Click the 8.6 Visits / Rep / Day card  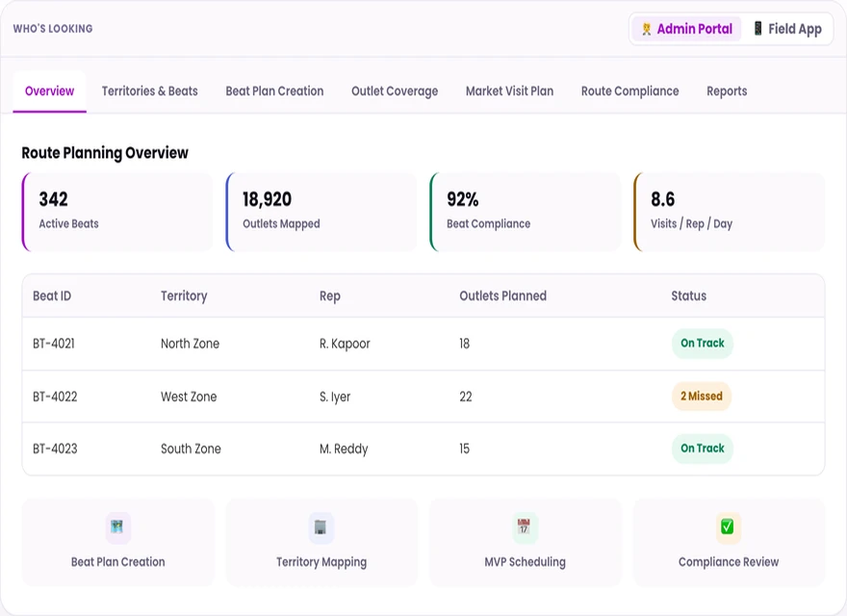coord(729,212)
